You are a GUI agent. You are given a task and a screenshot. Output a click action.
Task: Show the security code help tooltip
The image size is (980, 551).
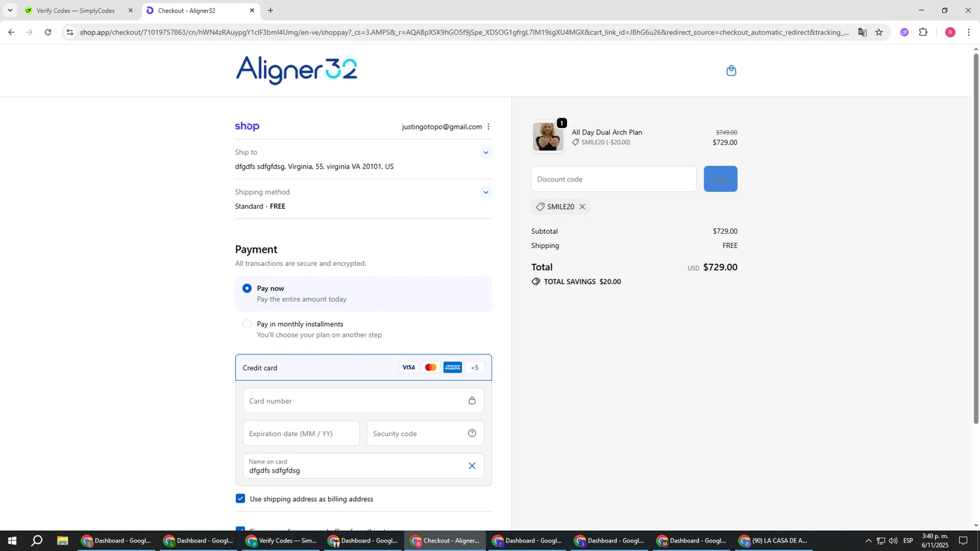(472, 433)
